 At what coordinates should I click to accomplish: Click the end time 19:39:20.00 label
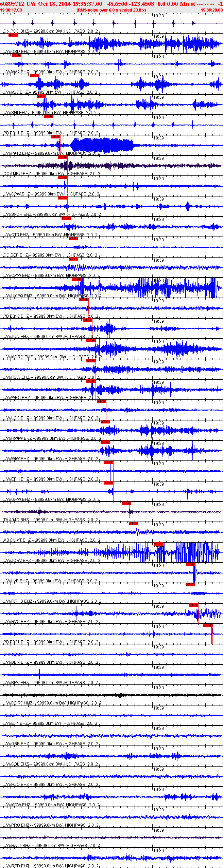(211, 10)
